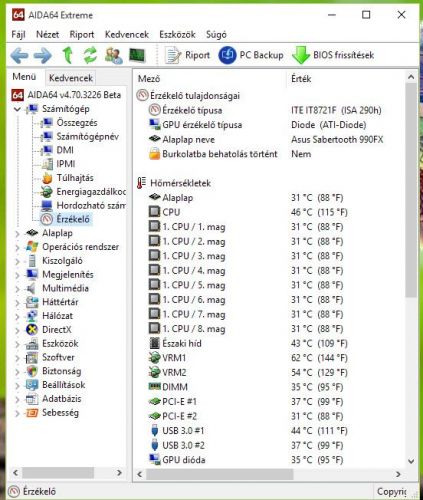Screen dimensions: 423x500
Task: Expand the Háttértár tree node
Action: click(x=17, y=303)
